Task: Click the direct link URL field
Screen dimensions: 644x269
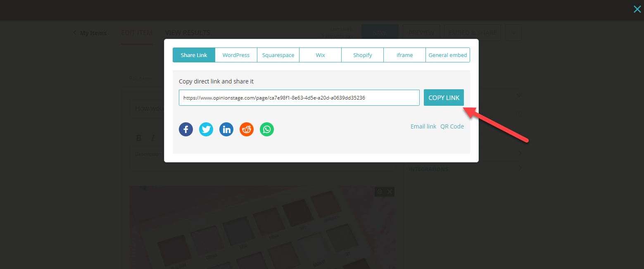Action: point(299,98)
